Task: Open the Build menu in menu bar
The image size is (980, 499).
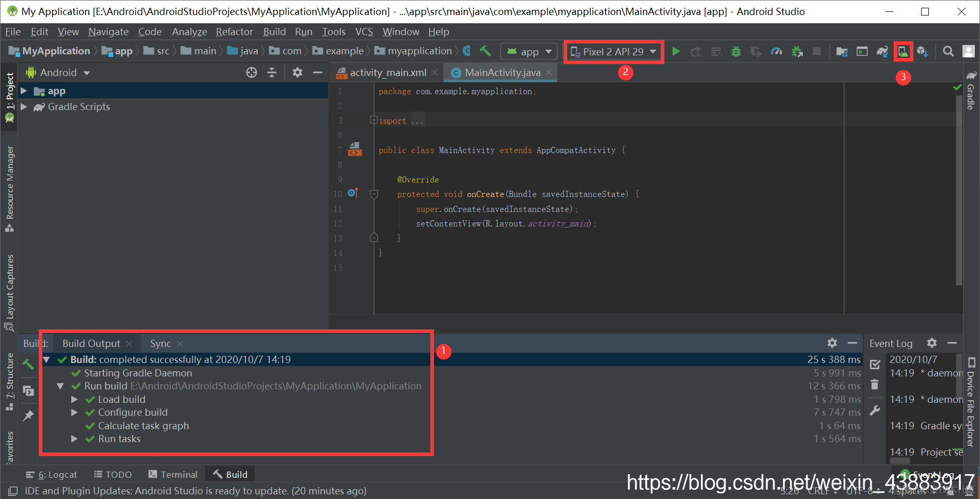Action: (x=274, y=32)
